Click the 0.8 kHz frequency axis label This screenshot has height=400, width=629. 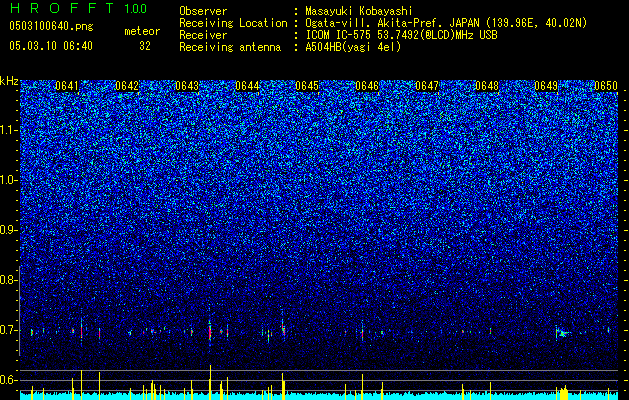click(x=7, y=280)
